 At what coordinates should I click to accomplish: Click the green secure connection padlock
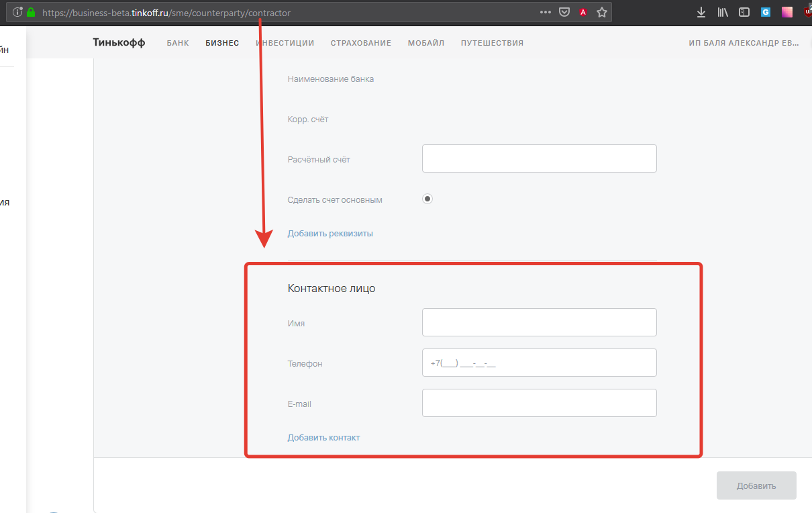click(30, 12)
